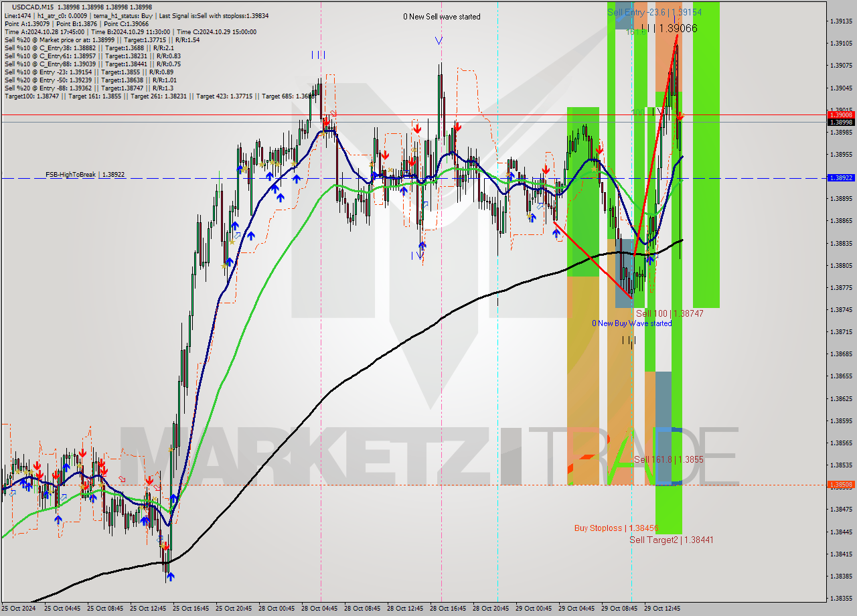
Task: Select 'Sell %20 @ Market price' line
Action: [x=102, y=40]
